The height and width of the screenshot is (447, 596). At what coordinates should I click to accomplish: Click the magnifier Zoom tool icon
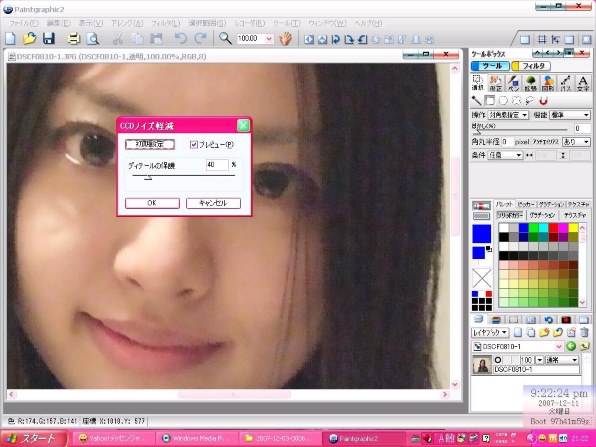[x=225, y=38]
